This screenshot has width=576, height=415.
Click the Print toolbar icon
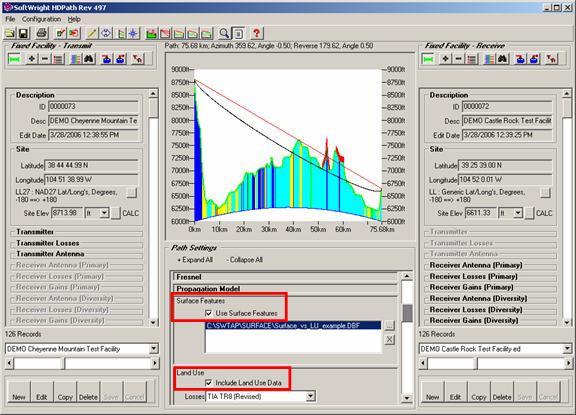click(42, 34)
